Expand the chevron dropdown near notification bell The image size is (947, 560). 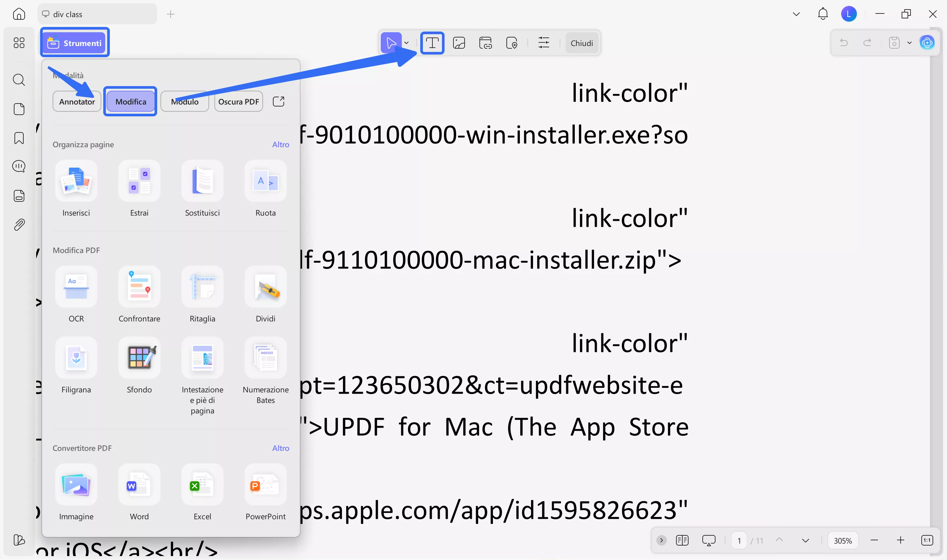coord(796,14)
